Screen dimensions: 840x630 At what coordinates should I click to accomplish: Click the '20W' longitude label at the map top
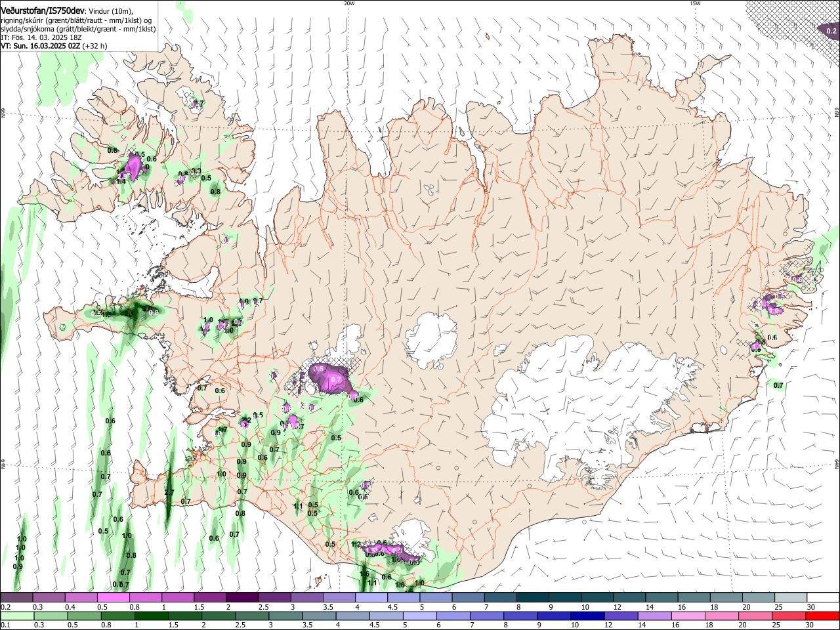(x=349, y=3)
